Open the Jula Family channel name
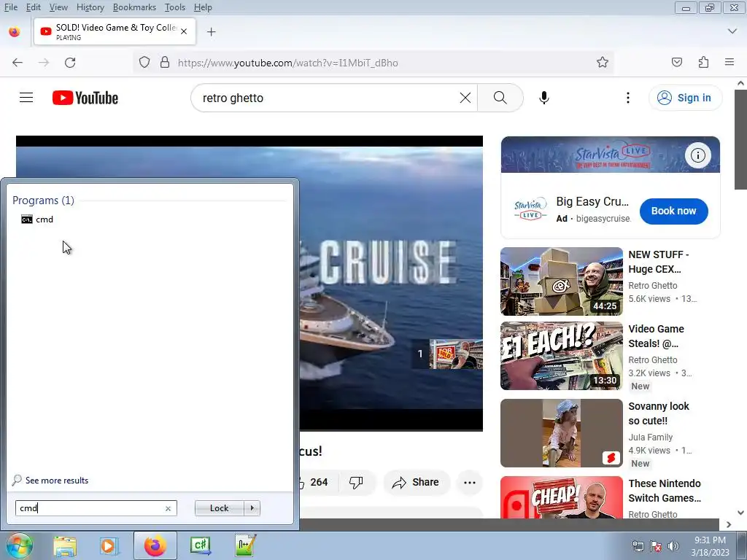 [650, 437]
